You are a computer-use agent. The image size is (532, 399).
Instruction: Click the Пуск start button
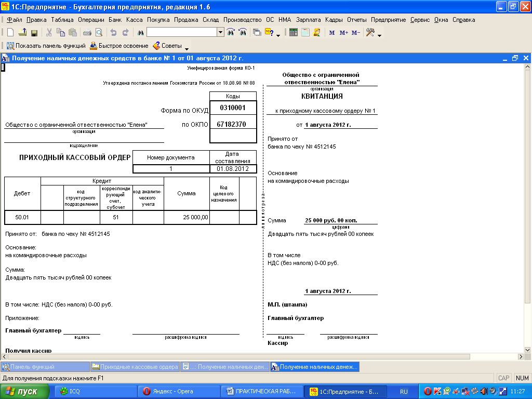pyautogui.click(x=25, y=391)
